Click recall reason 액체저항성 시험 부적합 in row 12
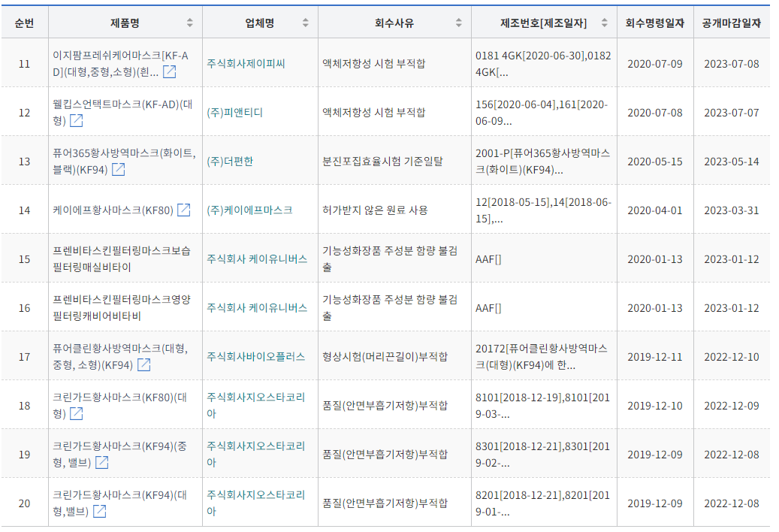The image size is (779, 532). pyautogui.click(x=374, y=112)
